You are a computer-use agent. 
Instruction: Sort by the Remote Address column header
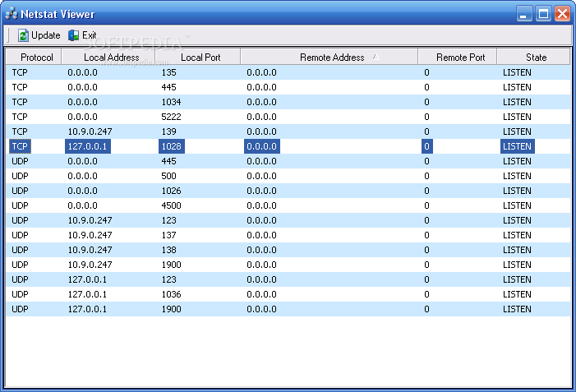click(x=329, y=58)
